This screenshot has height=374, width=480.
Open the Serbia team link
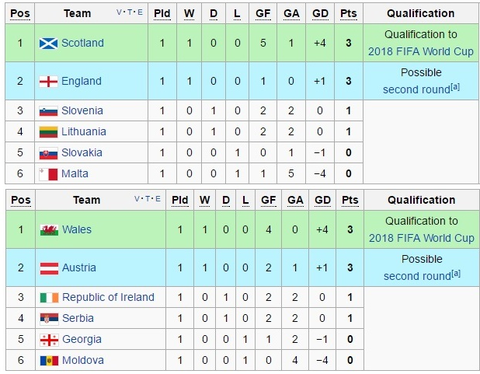point(78,318)
